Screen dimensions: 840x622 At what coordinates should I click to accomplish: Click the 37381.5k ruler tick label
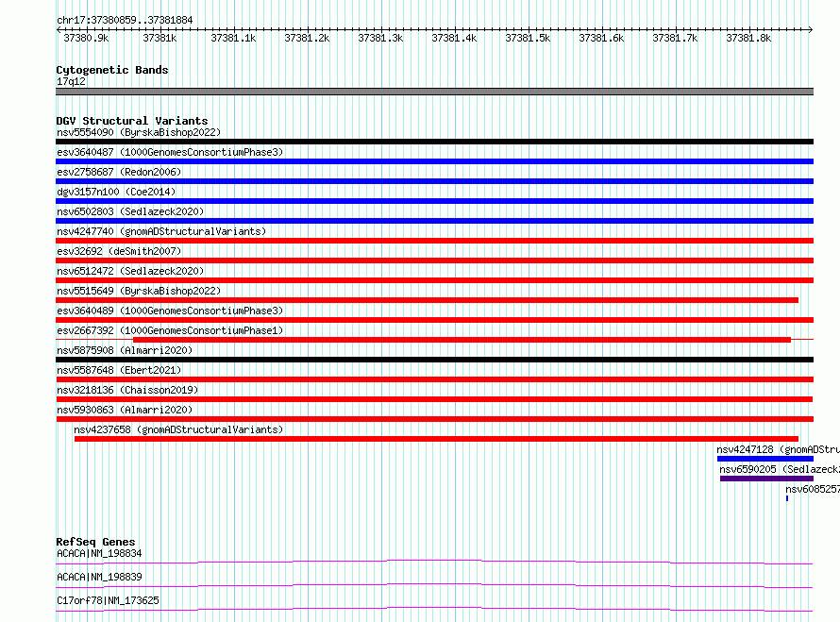coord(528,39)
